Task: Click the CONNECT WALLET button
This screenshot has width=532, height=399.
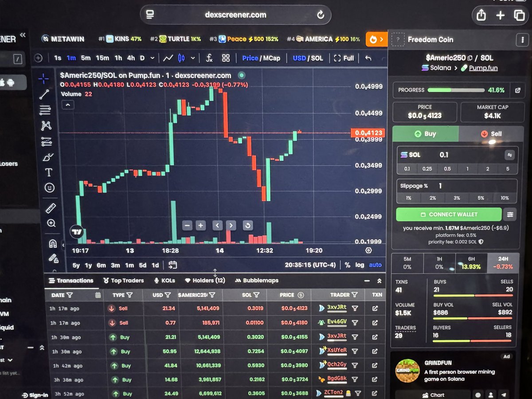Action: point(449,215)
